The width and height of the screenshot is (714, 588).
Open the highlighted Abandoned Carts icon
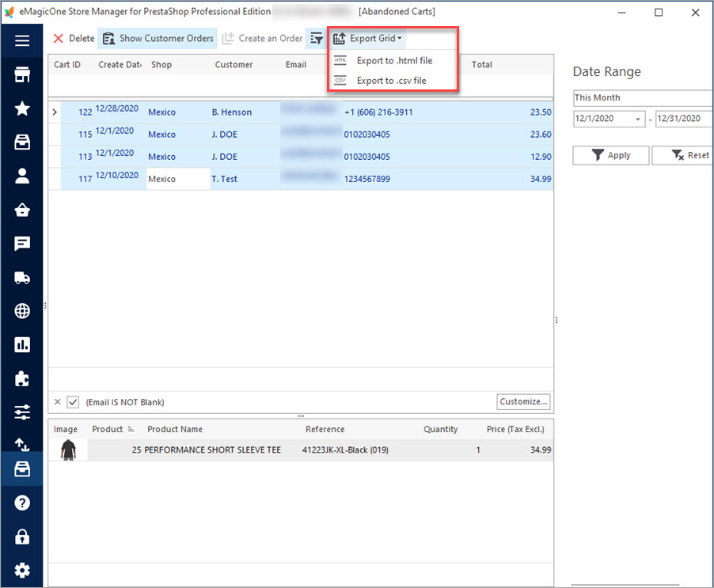(x=22, y=469)
